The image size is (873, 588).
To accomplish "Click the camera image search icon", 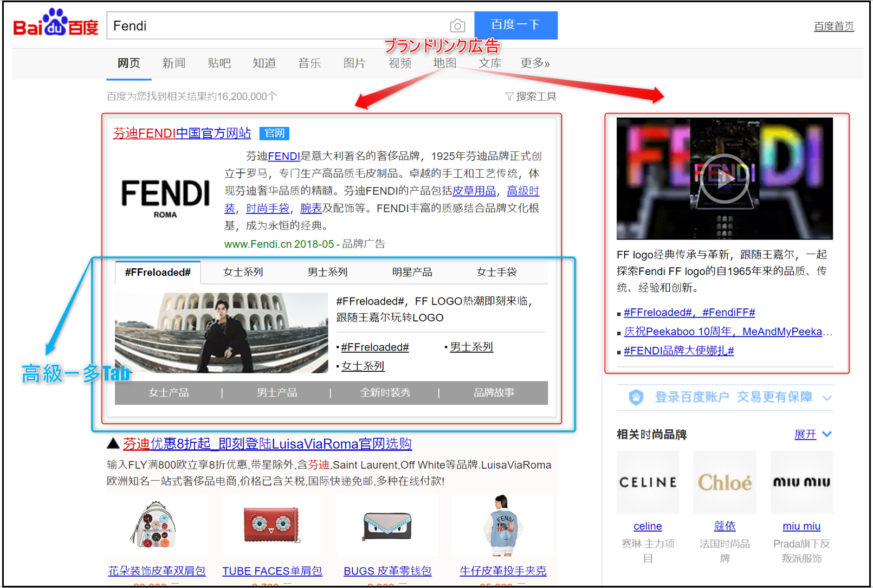I will 457,25.
